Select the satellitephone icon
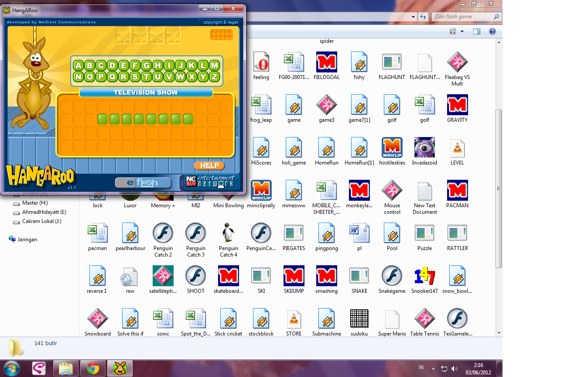This screenshot has height=377, width=588. 163,280
